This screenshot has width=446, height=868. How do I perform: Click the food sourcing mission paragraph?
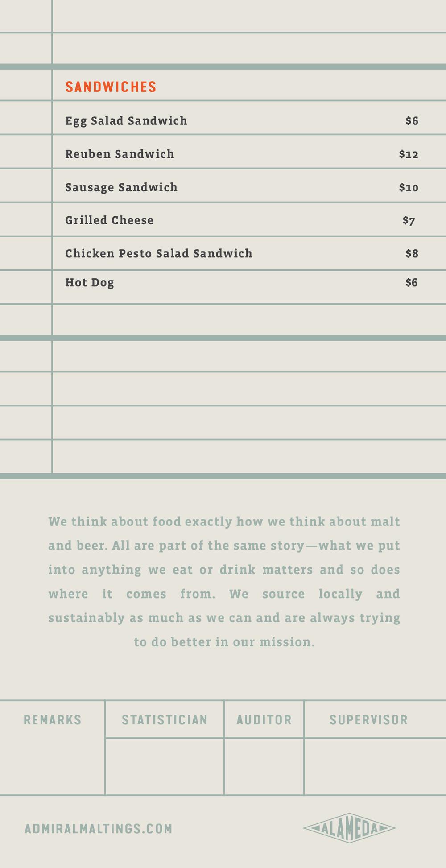(224, 582)
